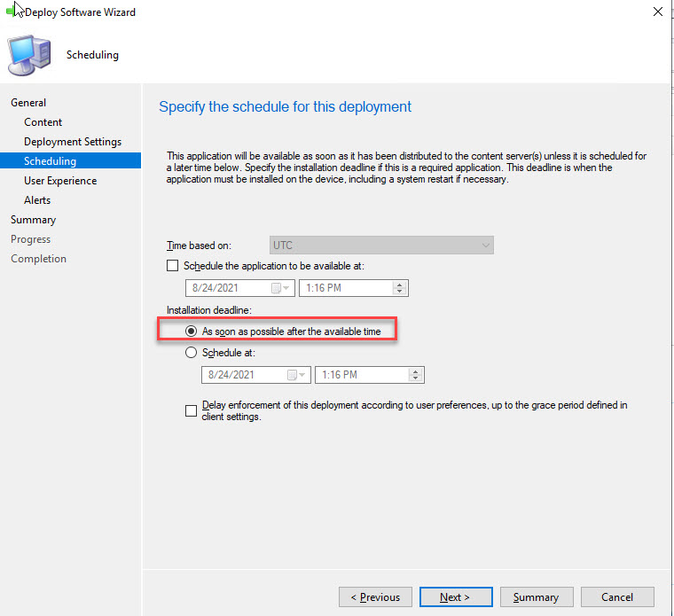Close the Deploy Software Wizard window
The image size is (674, 616).
657,12
